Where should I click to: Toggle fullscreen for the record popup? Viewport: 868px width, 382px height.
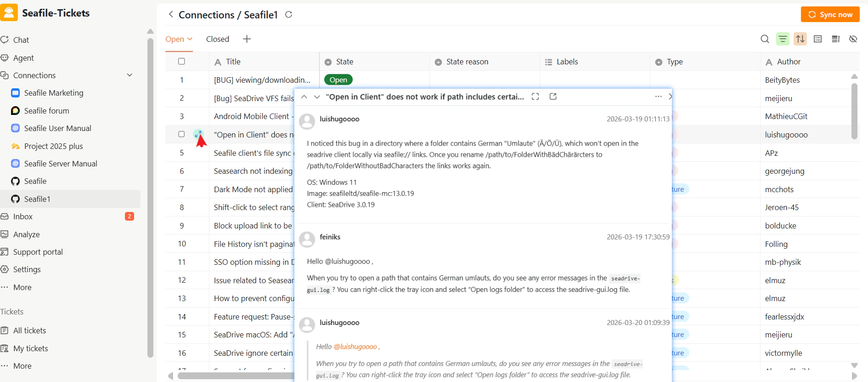click(535, 97)
